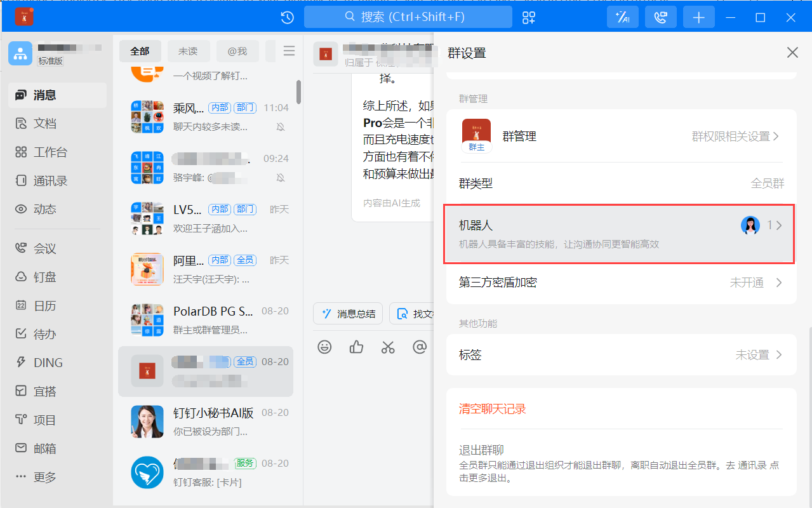Click the organization avatar icon at top left

(x=20, y=53)
